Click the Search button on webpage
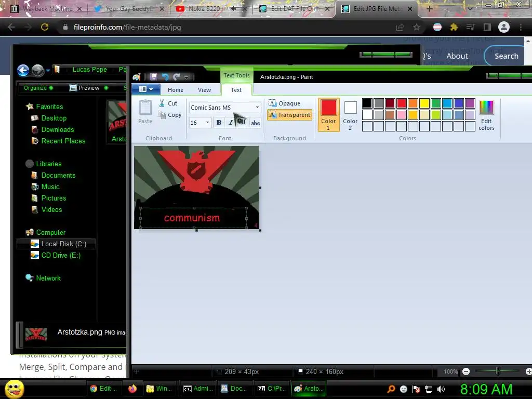 [x=506, y=56]
